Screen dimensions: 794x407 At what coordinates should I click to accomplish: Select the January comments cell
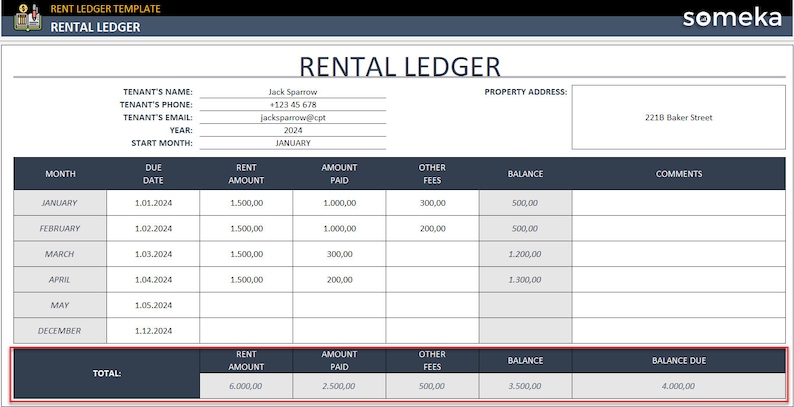(679, 203)
